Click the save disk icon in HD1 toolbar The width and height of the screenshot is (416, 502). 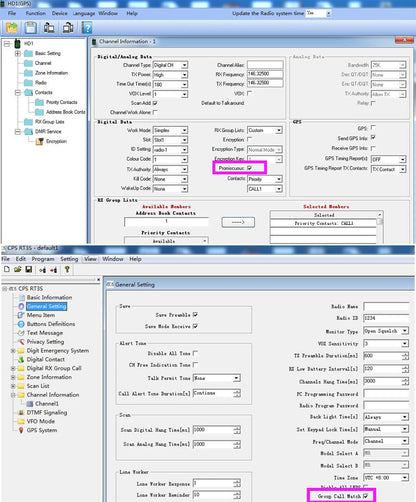coord(31,28)
